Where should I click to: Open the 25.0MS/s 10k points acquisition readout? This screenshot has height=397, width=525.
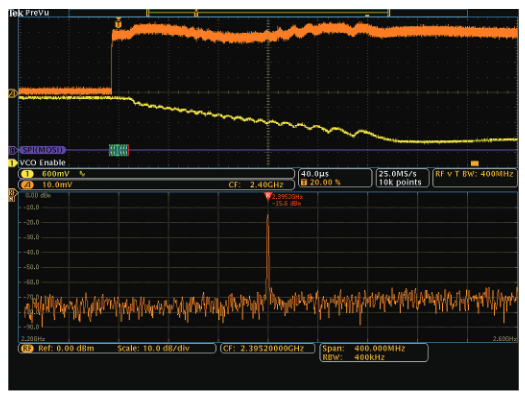(x=402, y=178)
